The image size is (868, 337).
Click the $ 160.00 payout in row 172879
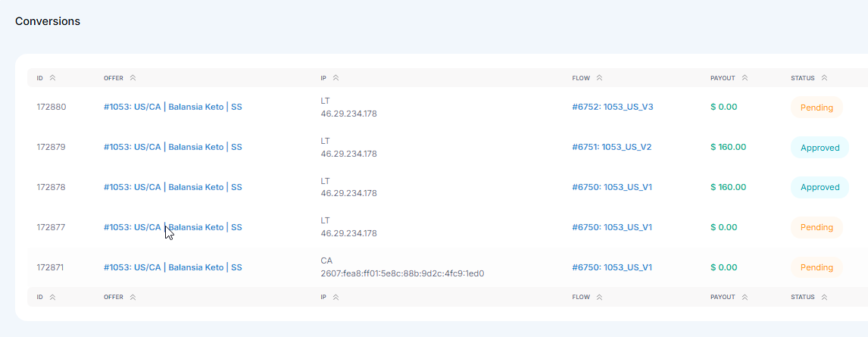pos(729,147)
